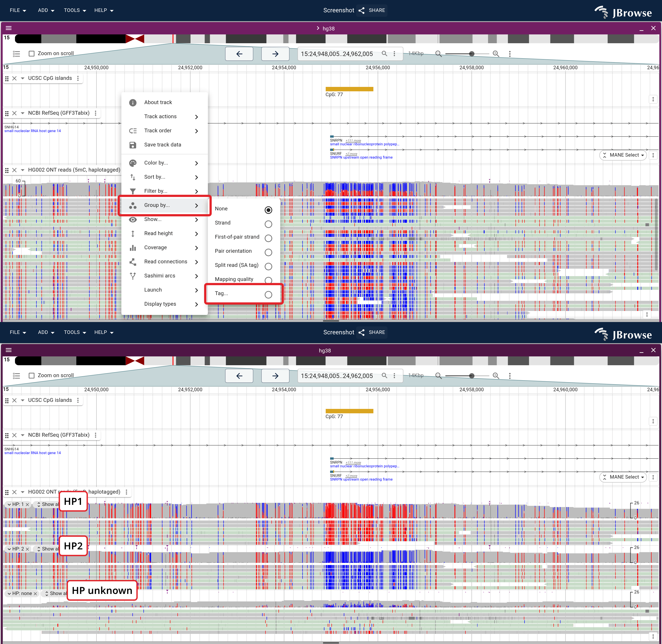Select Mapping quality radio option
The width and height of the screenshot is (662, 644).
(268, 280)
